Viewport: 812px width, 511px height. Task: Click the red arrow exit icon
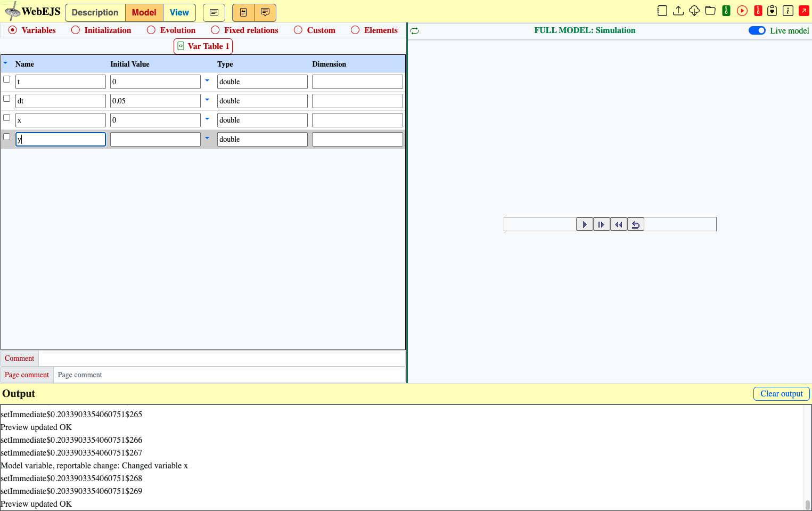tap(804, 11)
